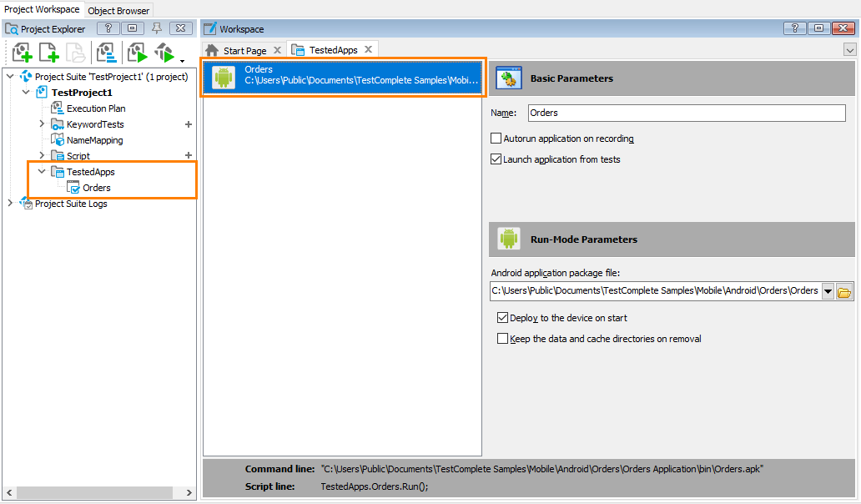The height and width of the screenshot is (504, 861).
Task: Run the project using the toolbar icon
Action: click(x=137, y=52)
